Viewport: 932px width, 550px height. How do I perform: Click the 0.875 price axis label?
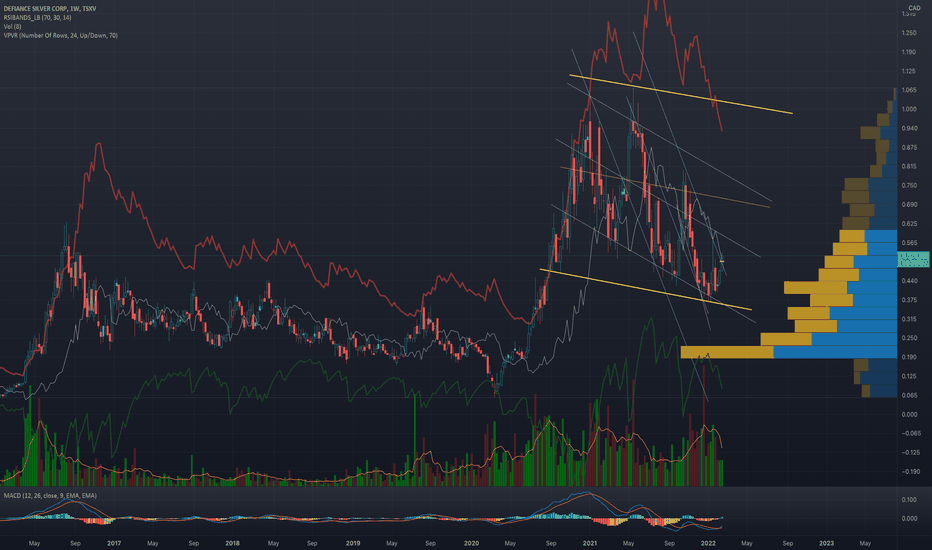click(909, 147)
